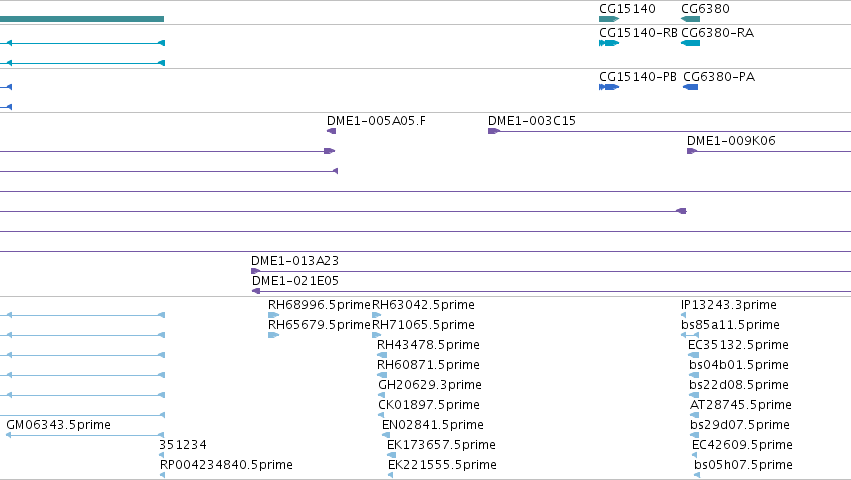This screenshot has height=480, width=851.
Task: Click the CG15140-PB protein glyph
Action: [609, 87]
